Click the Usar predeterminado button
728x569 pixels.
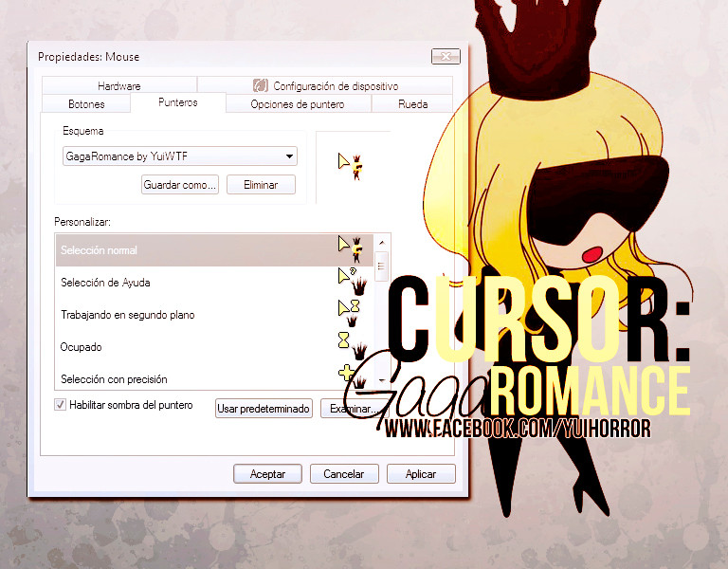pos(264,409)
